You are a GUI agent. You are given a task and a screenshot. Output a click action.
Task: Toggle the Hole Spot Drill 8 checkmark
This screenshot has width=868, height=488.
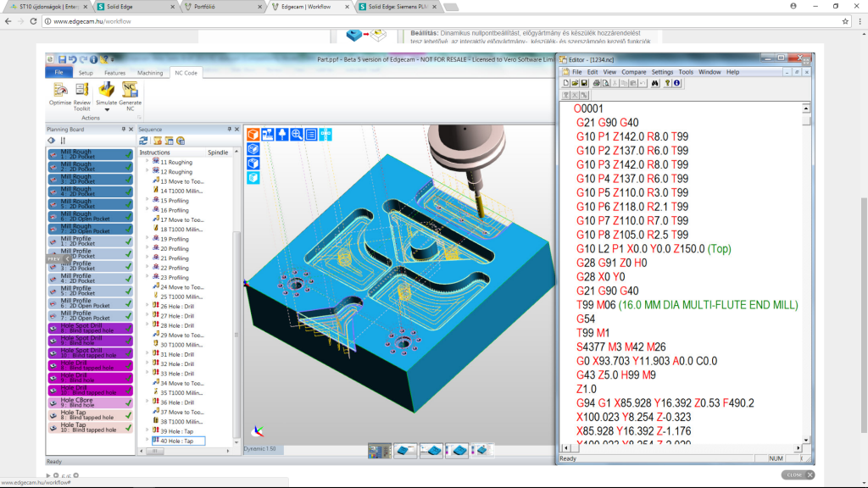129,328
